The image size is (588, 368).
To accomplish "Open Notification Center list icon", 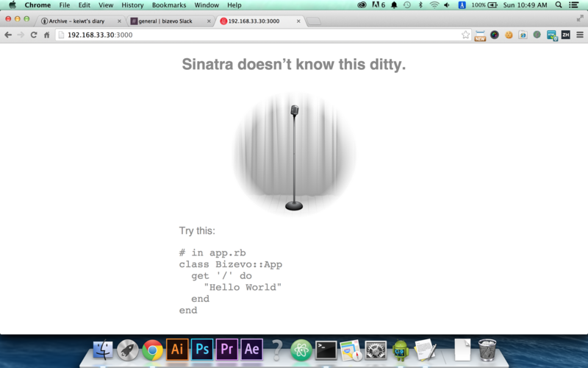I will [573, 5].
